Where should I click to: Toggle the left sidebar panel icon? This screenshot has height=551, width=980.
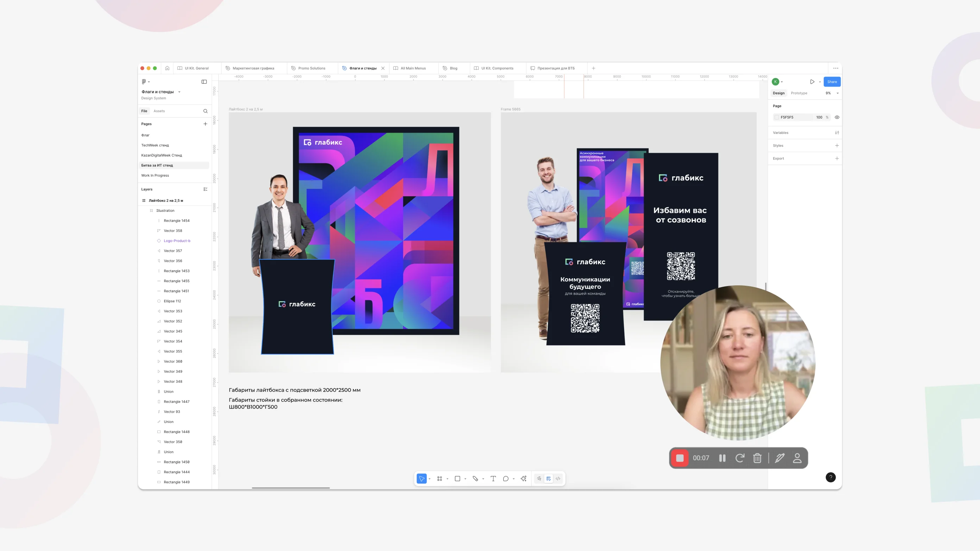204,82
